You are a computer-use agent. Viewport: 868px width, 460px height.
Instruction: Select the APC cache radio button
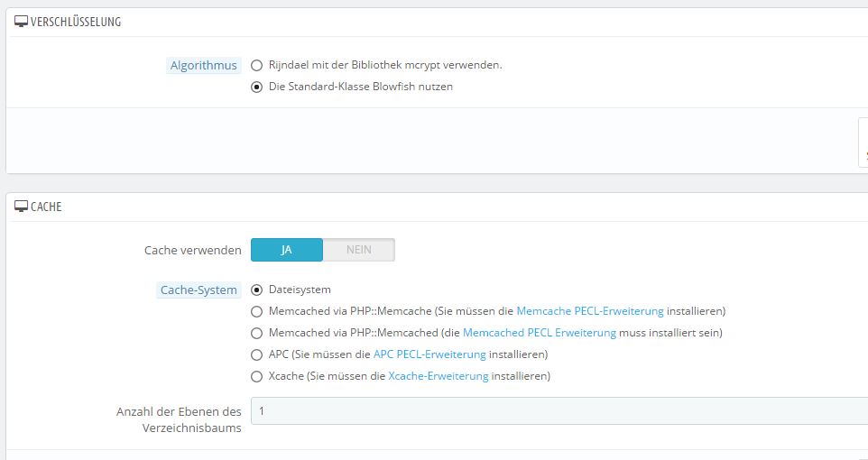(257, 354)
